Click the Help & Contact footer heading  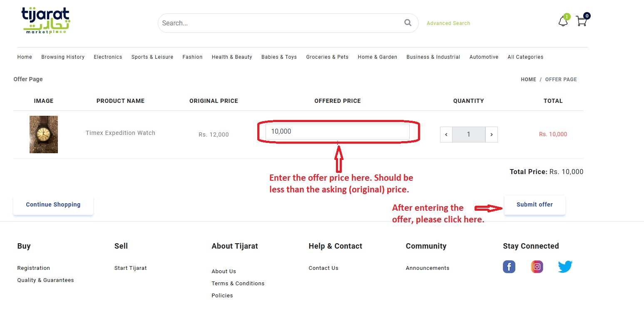tap(335, 246)
